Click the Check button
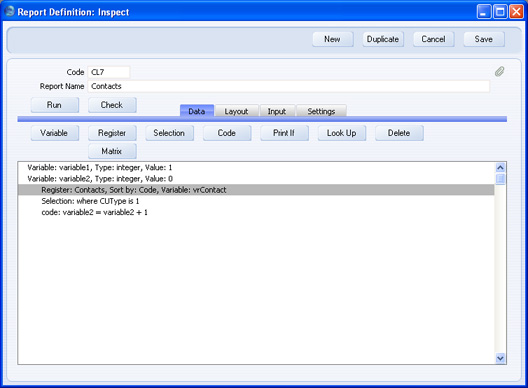Viewport: 528px width, 388px height. (x=112, y=105)
